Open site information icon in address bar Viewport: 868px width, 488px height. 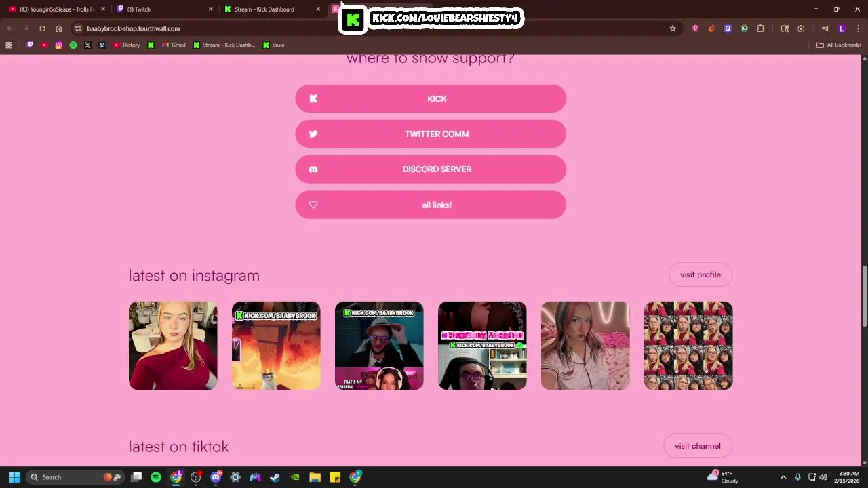tap(78, 28)
